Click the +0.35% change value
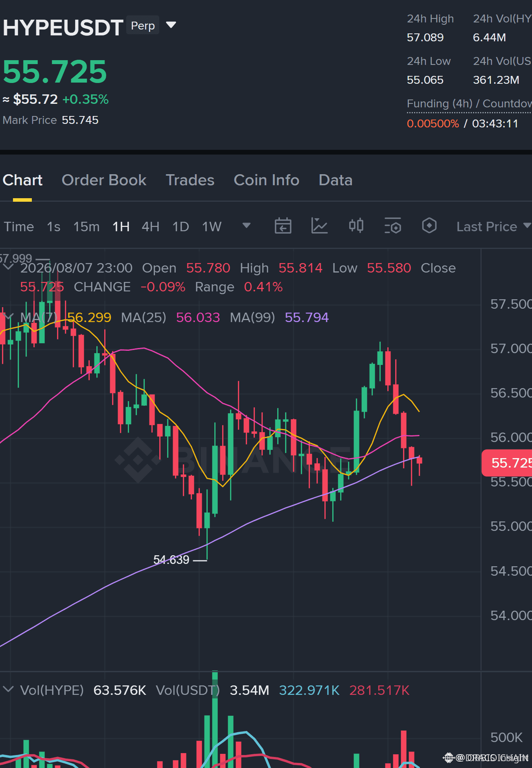 pyautogui.click(x=86, y=99)
